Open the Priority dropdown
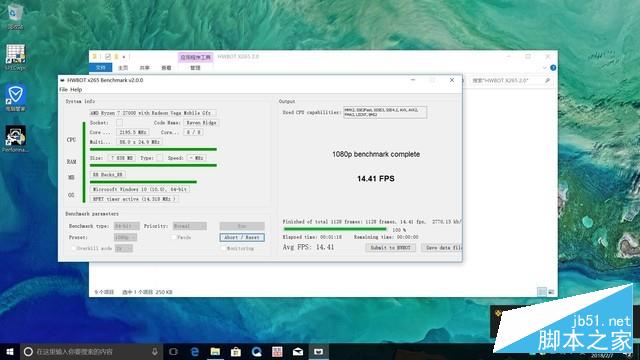 pyautogui.click(x=190, y=226)
